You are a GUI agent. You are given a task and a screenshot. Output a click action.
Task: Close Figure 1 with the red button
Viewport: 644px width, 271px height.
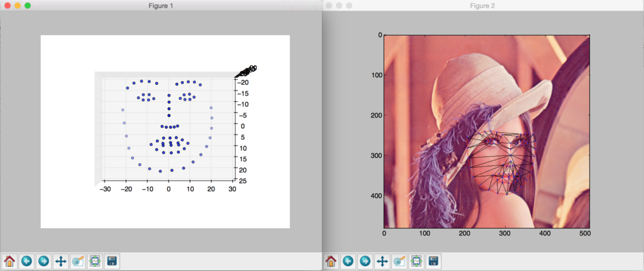7,6
